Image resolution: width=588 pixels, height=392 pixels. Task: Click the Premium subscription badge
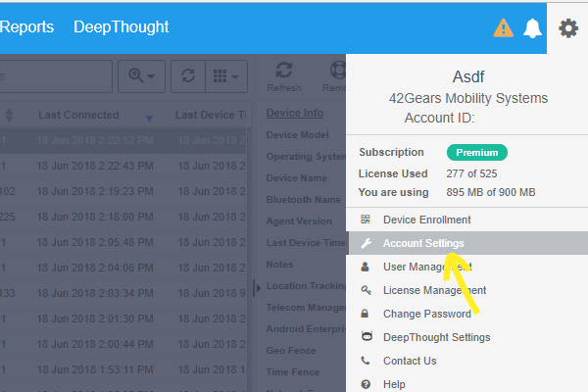click(477, 152)
